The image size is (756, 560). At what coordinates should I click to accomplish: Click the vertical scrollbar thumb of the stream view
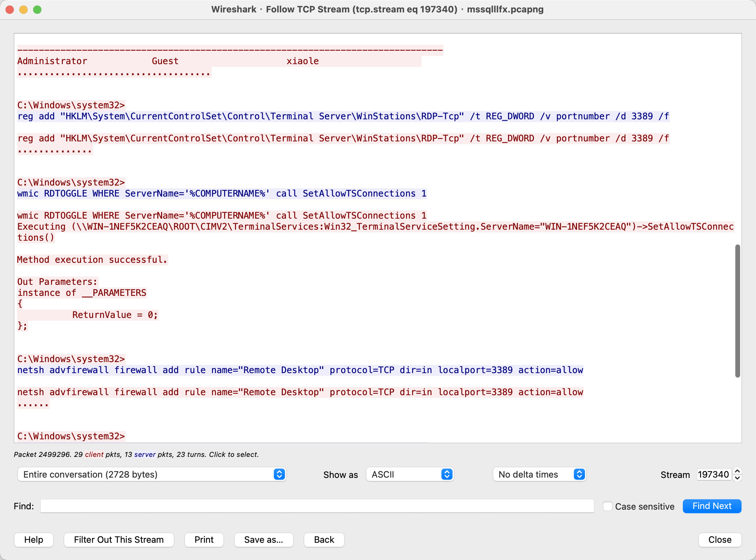click(x=737, y=311)
